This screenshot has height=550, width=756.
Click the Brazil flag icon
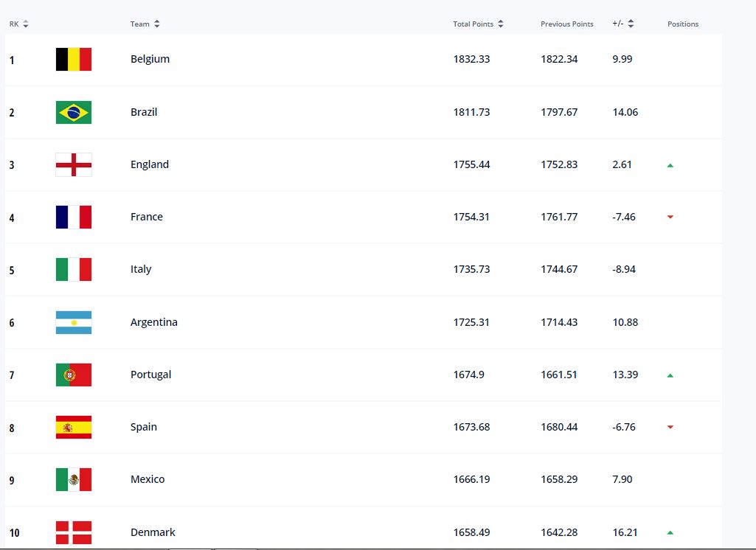pos(73,112)
